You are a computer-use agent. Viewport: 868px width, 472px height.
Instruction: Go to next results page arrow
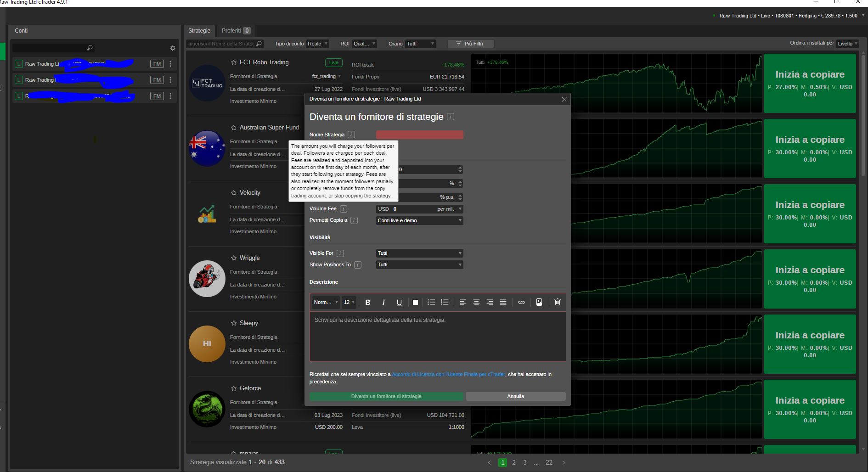click(x=564, y=462)
